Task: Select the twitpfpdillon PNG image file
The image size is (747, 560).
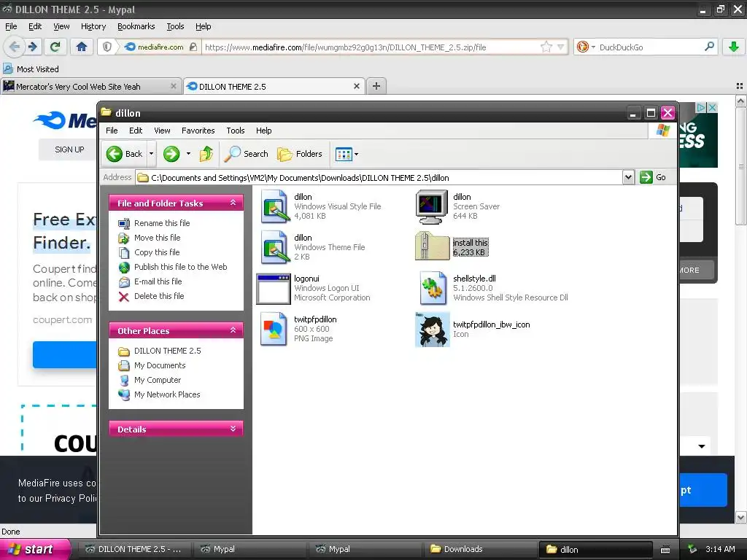Action: (x=274, y=329)
